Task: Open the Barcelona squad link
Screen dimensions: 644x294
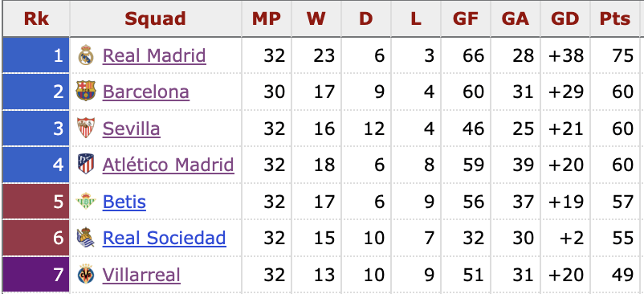Action: click(146, 91)
